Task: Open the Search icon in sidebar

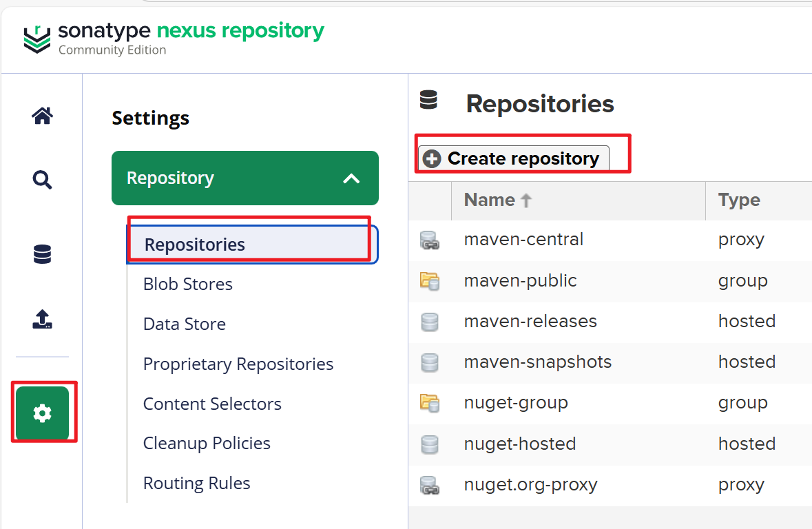Action: pyautogui.click(x=42, y=180)
